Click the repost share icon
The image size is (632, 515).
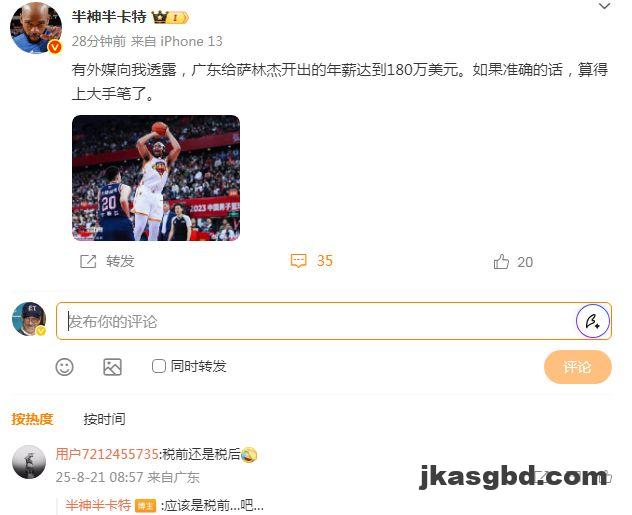(88, 262)
